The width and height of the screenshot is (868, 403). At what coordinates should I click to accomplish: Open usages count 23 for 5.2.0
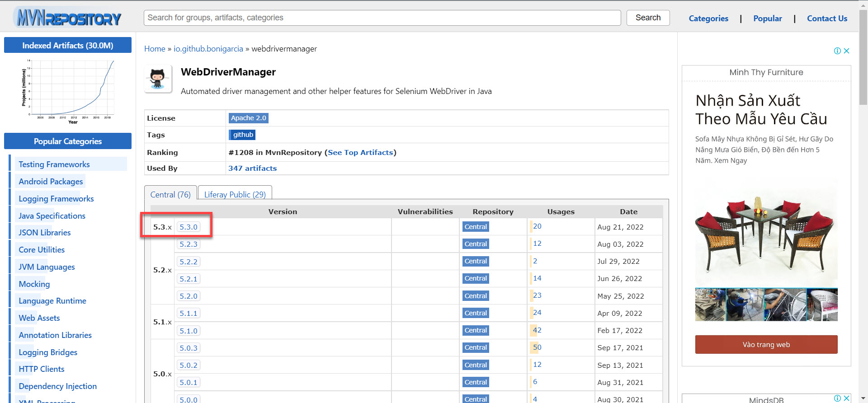point(537,295)
